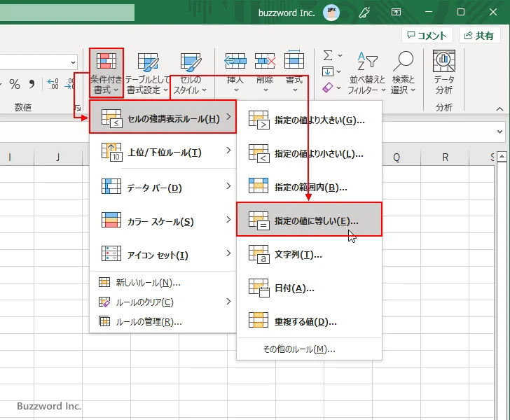Click the 削除 delete cells icon

pos(265,61)
